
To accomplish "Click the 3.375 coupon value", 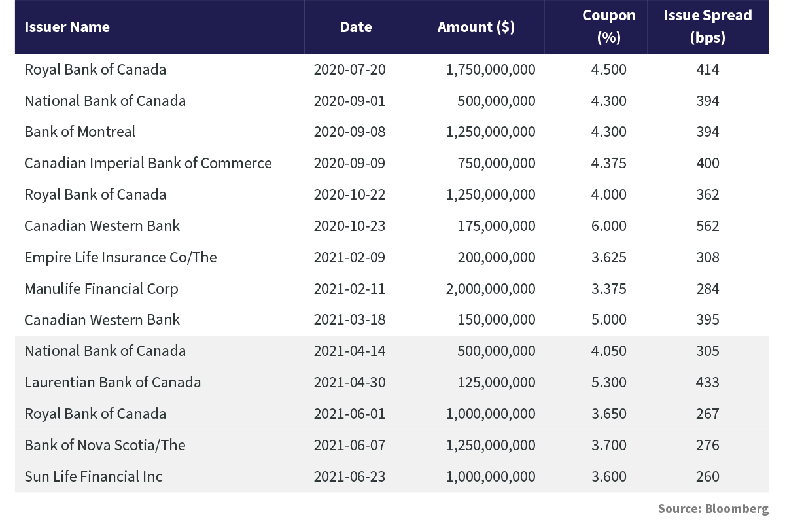I will (x=608, y=289).
